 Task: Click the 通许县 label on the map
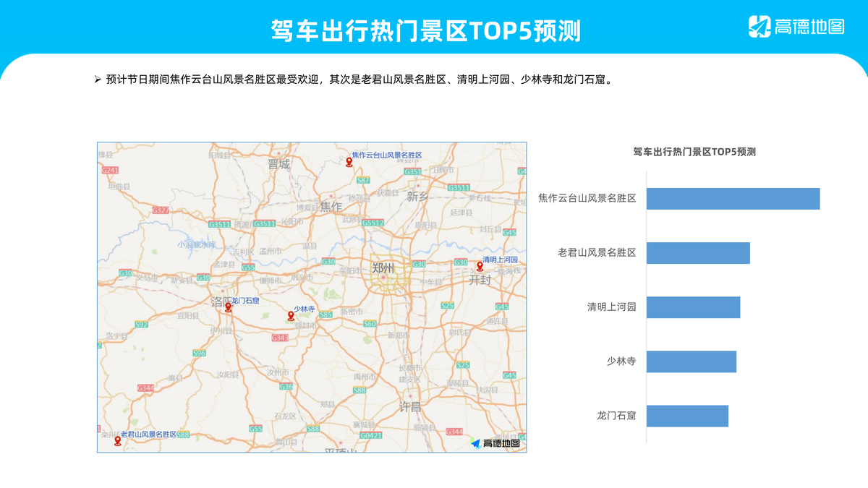[x=498, y=320]
